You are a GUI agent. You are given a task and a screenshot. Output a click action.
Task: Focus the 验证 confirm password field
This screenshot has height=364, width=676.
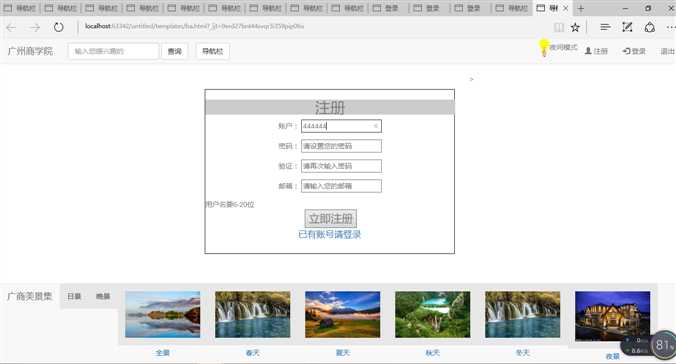tap(341, 166)
